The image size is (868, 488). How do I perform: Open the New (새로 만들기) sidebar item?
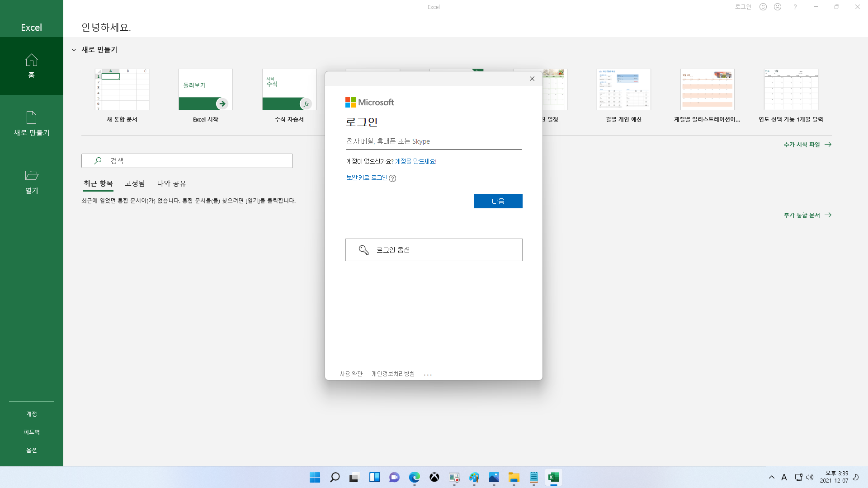[32, 124]
